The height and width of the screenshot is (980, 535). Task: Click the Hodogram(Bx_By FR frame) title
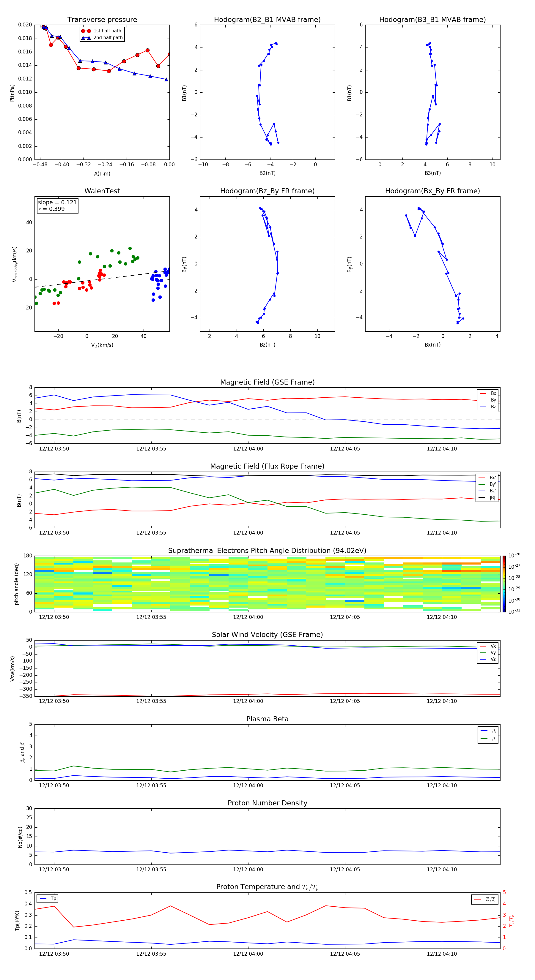432,191
